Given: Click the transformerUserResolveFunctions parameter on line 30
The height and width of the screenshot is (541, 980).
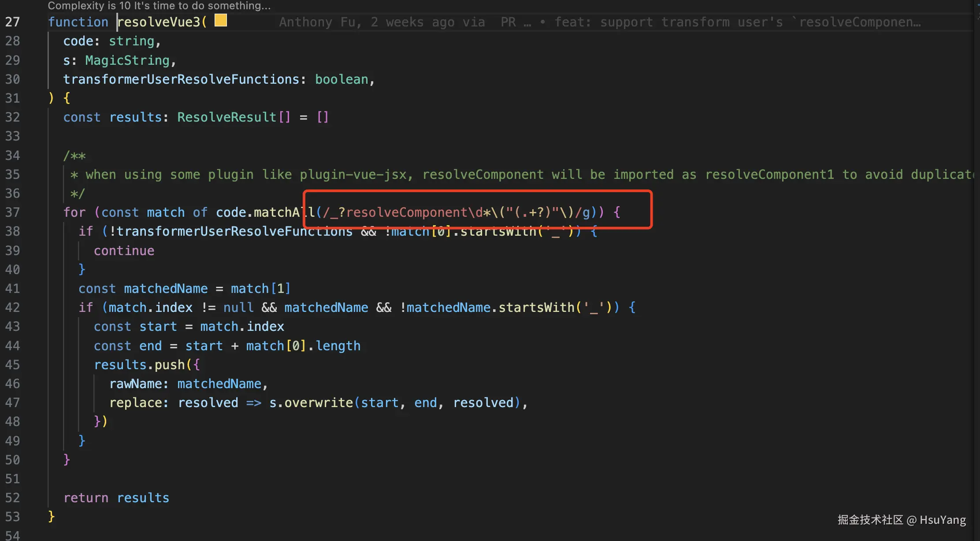Looking at the screenshot, I should point(181,79).
